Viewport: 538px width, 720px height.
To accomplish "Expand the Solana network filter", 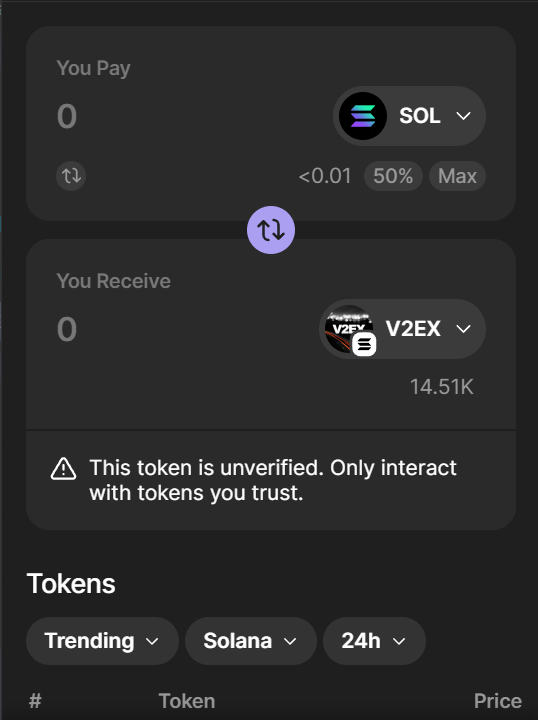I will tap(251, 641).
